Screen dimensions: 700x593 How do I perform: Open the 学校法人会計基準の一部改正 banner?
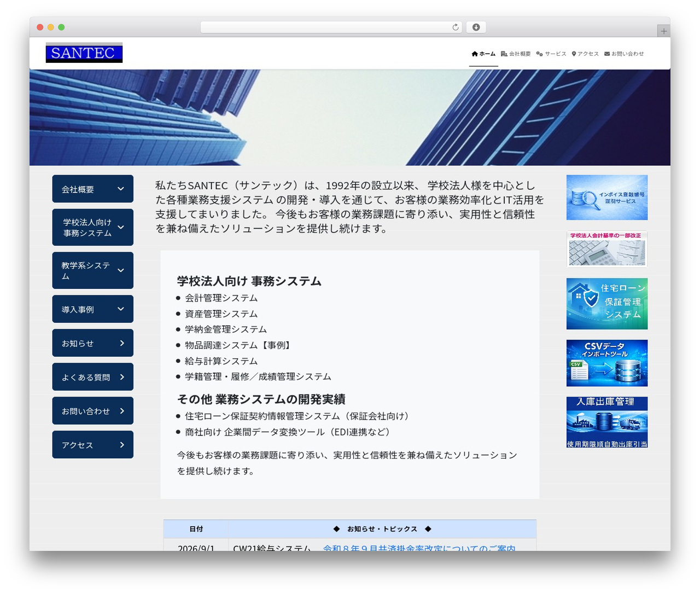coord(607,249)
